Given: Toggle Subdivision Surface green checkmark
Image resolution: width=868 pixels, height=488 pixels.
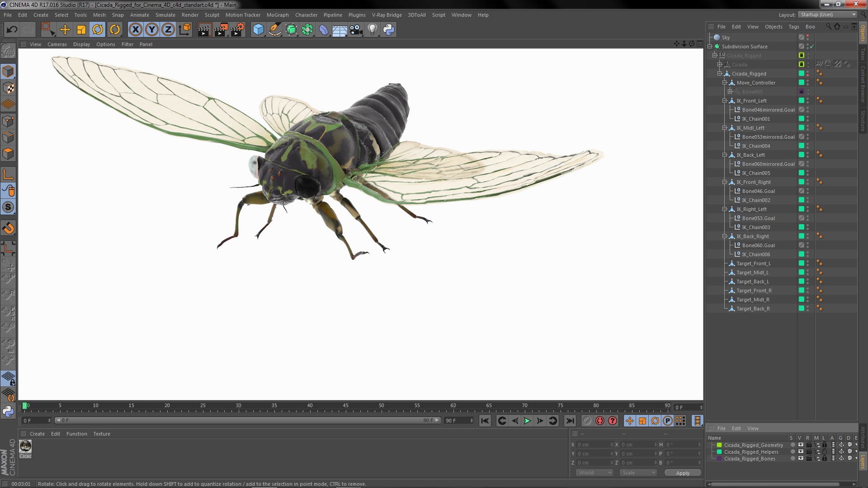Looking at the screenshot, I should tap(812, 47).
